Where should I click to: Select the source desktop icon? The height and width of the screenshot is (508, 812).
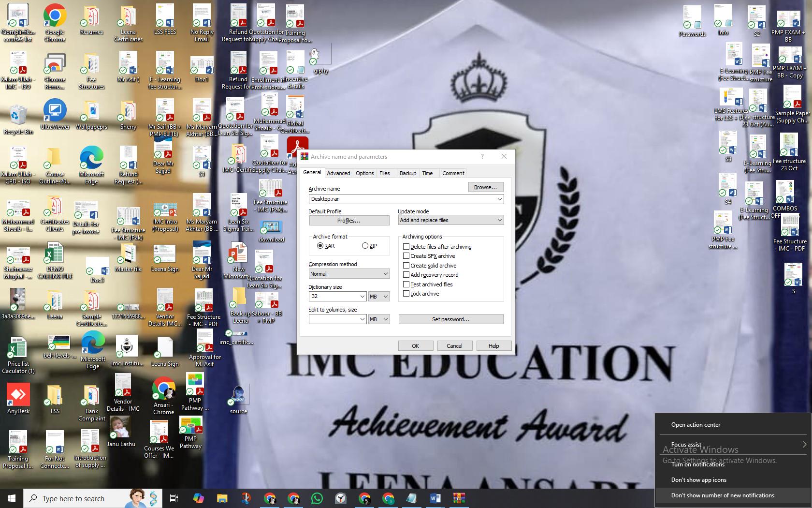[238, 399]
